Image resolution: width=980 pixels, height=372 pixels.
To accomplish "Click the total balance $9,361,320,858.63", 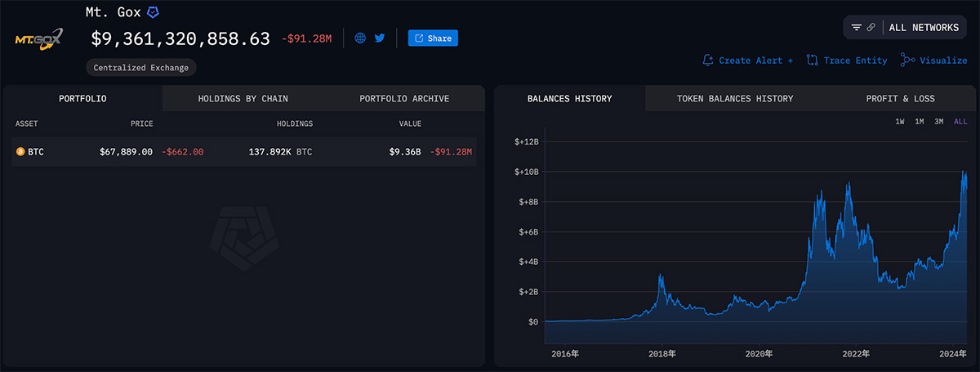I will (x=180, y=38).
